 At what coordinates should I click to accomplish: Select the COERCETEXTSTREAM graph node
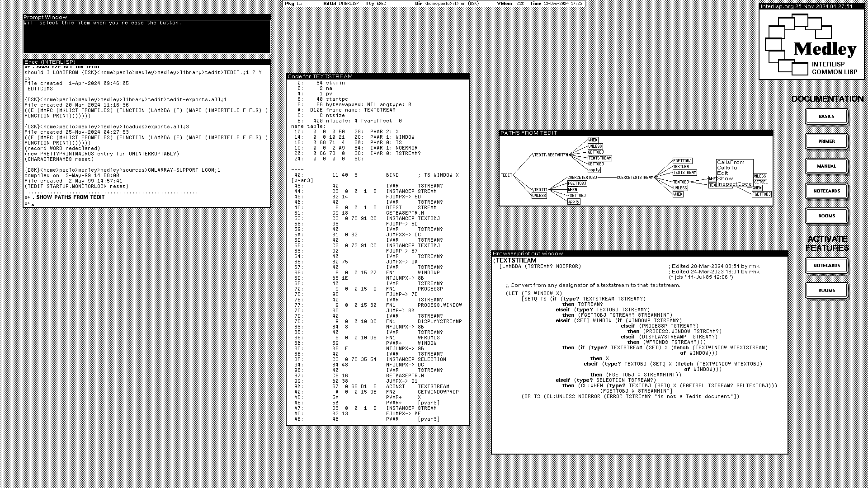click(635, 178)
